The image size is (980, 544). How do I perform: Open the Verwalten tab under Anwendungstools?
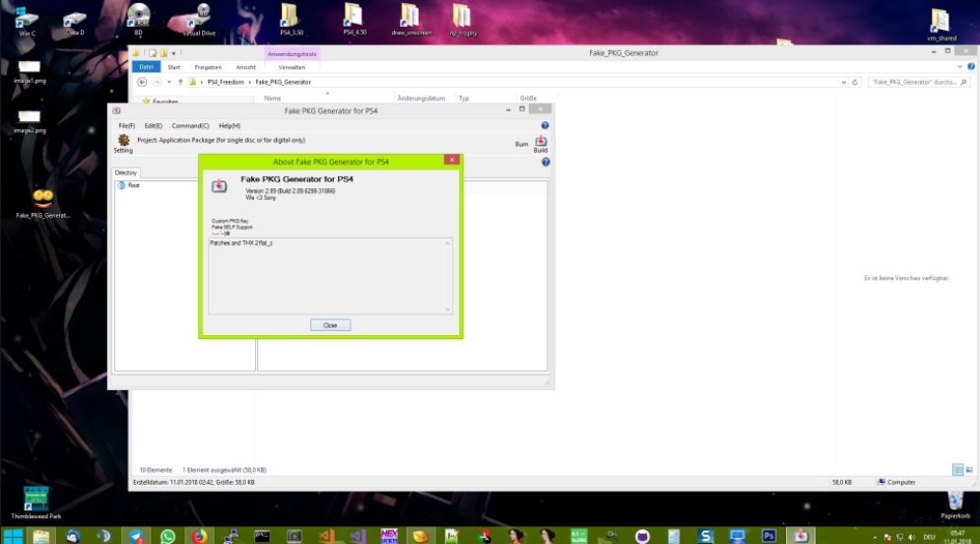tap(292, 67)
